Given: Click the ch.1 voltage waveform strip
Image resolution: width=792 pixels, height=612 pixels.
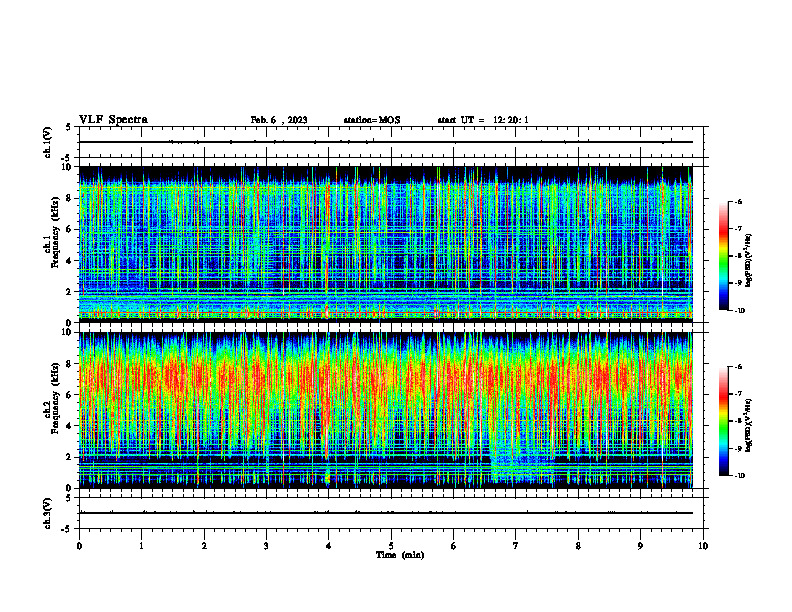Looking at the screenshot, I should click(x=391, y=142).
